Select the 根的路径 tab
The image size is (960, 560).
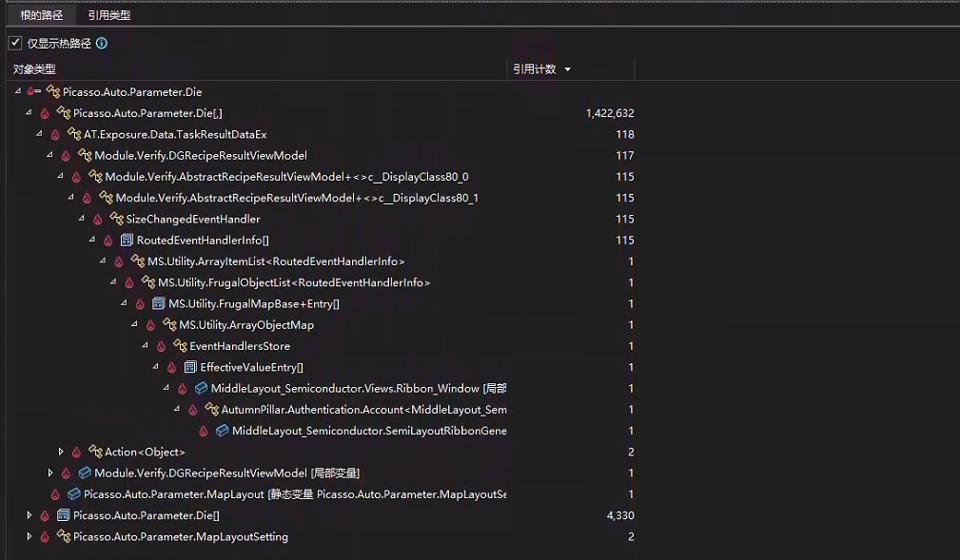point(41,15)
